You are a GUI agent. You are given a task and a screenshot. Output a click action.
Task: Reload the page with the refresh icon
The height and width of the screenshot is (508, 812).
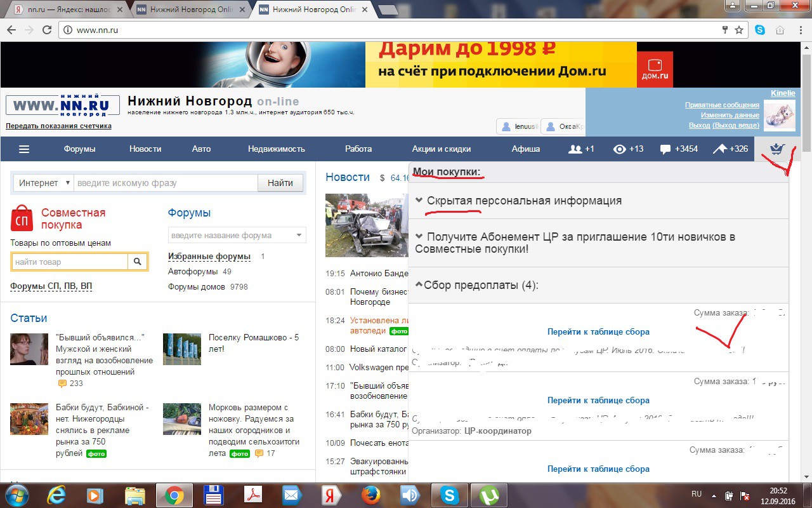(x=46, y=30)
